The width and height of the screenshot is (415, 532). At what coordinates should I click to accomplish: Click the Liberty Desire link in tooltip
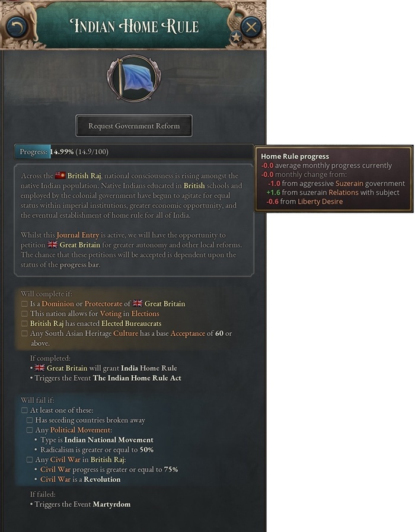pyautogui.click(x=320, y=202)
